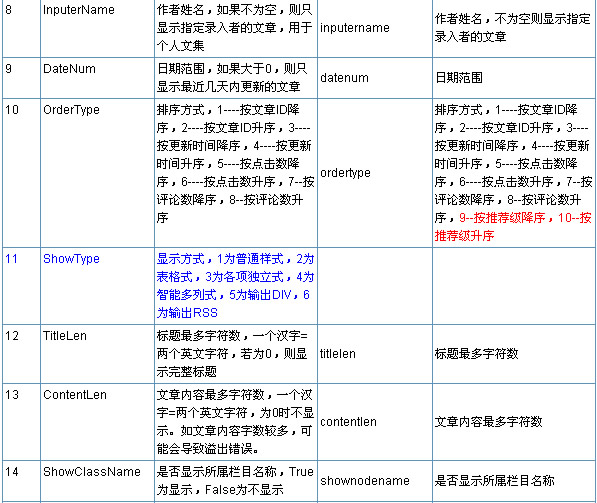The image size is (597, 503).
Task: Click the blue ShowType parameter text
Action: 71,259
